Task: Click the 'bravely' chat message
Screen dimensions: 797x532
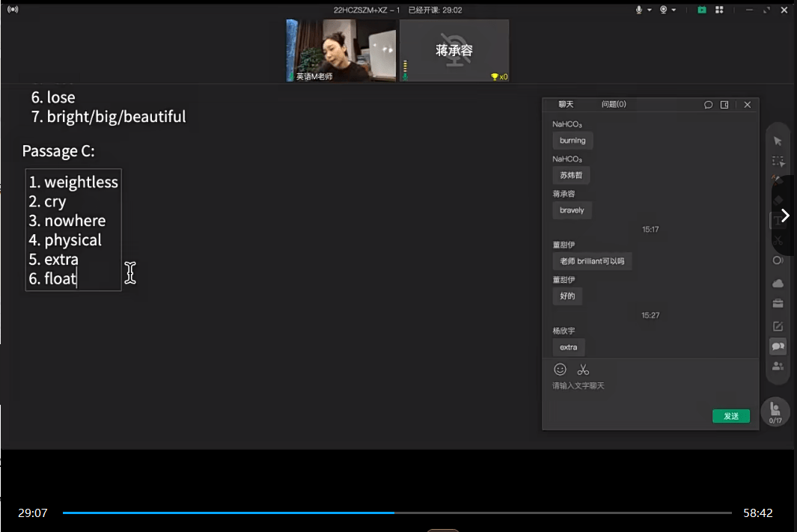Action: coord(572,210)
